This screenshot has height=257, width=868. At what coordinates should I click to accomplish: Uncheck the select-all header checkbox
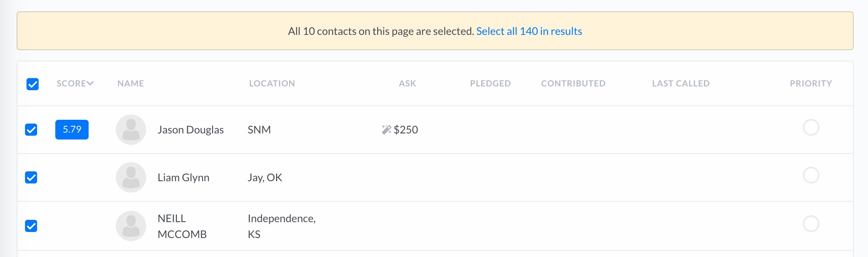pos(33,84)
